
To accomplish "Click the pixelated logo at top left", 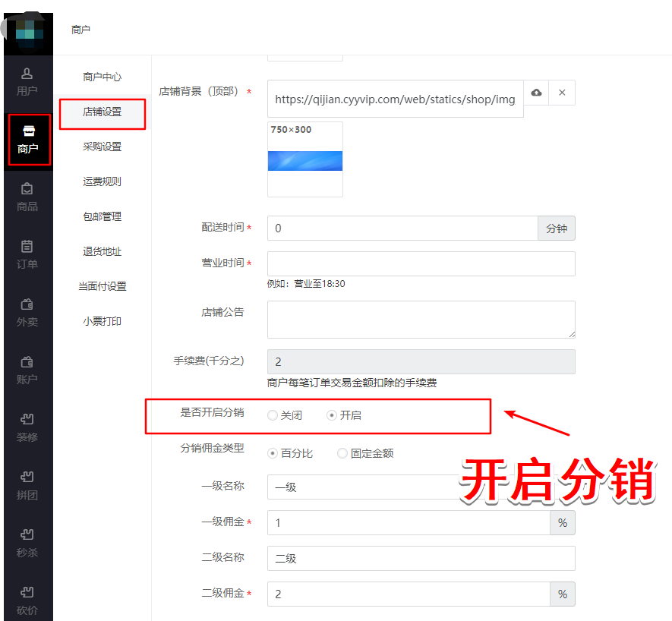I will 28,33.
